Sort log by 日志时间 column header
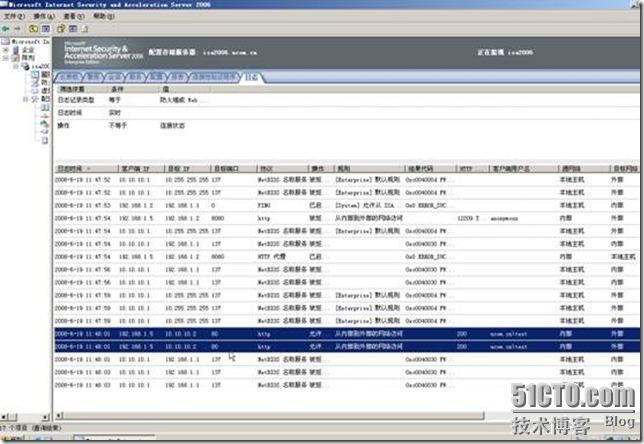This screenshot has height=444, width=644. [85, 169]
